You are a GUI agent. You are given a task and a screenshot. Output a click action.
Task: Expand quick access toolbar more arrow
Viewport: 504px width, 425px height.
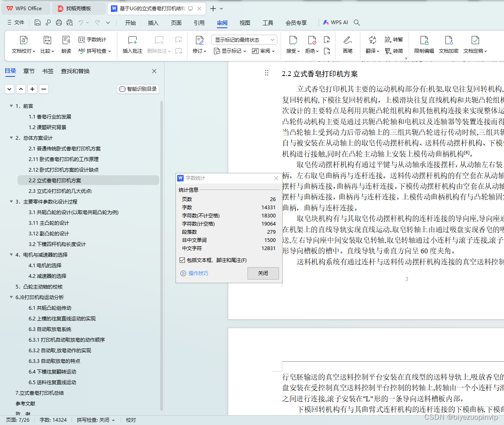coord(108,22)
